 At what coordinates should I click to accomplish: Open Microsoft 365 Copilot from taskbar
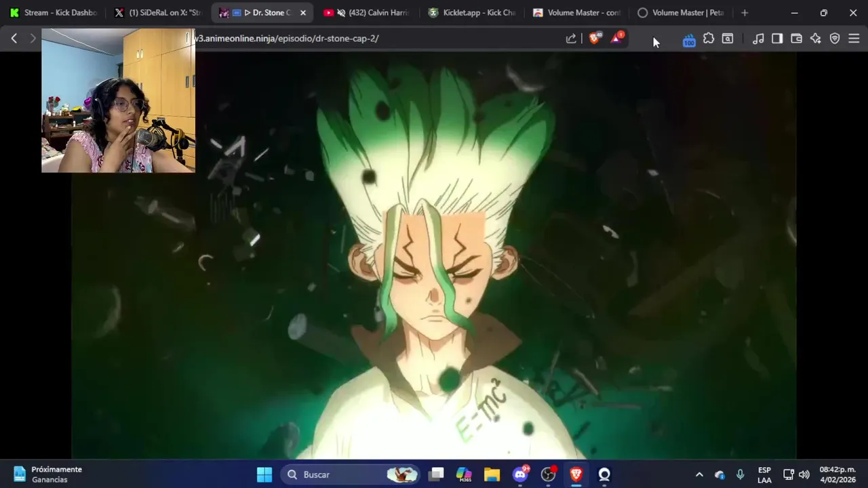tap(464, 474)
